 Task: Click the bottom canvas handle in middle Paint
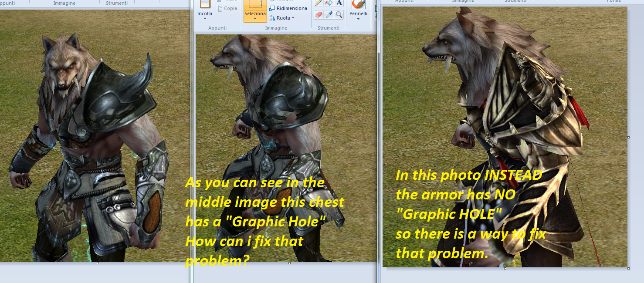point(289,263)
